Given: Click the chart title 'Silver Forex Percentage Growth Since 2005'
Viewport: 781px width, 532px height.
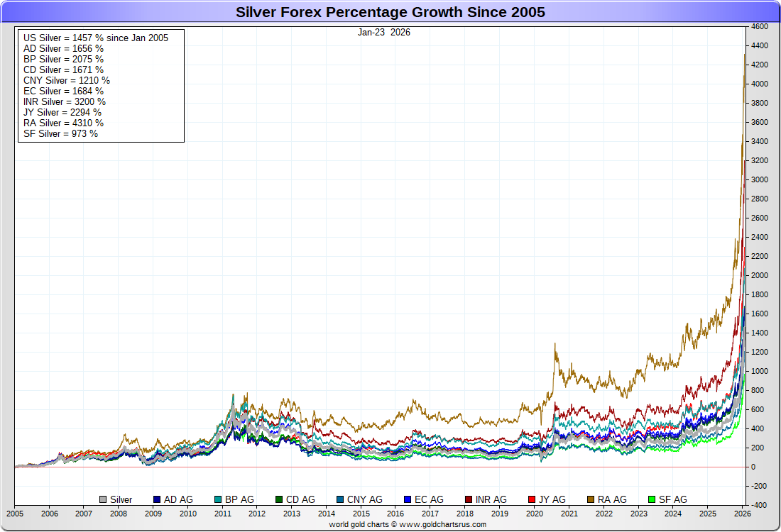Looking at the screenshot, I should 390,12.
